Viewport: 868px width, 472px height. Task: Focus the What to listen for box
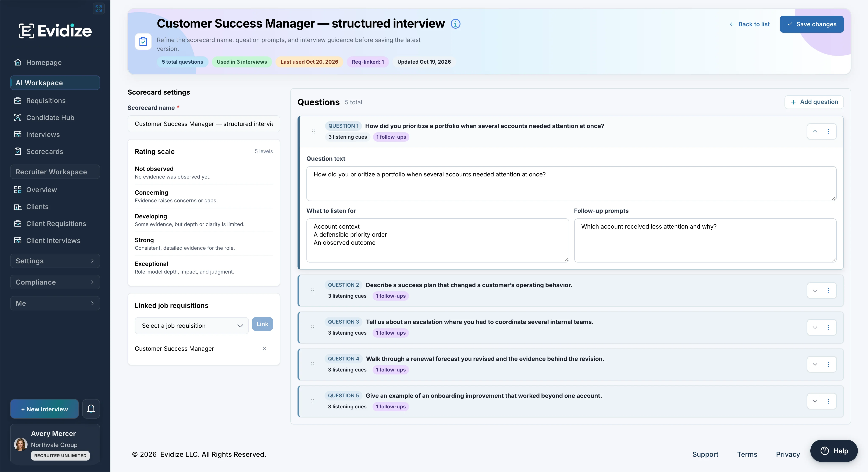[x=437, y=240]
